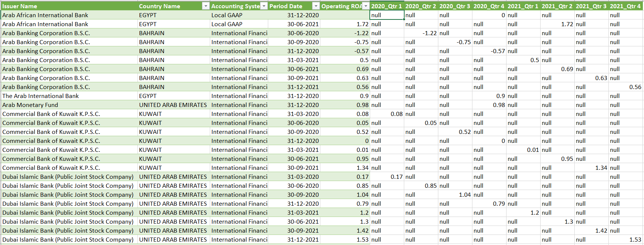Screen dimensions: 644x245
Task: Click 0.52 in the 2020_Qtr 3 column
Action: point(455,132)
